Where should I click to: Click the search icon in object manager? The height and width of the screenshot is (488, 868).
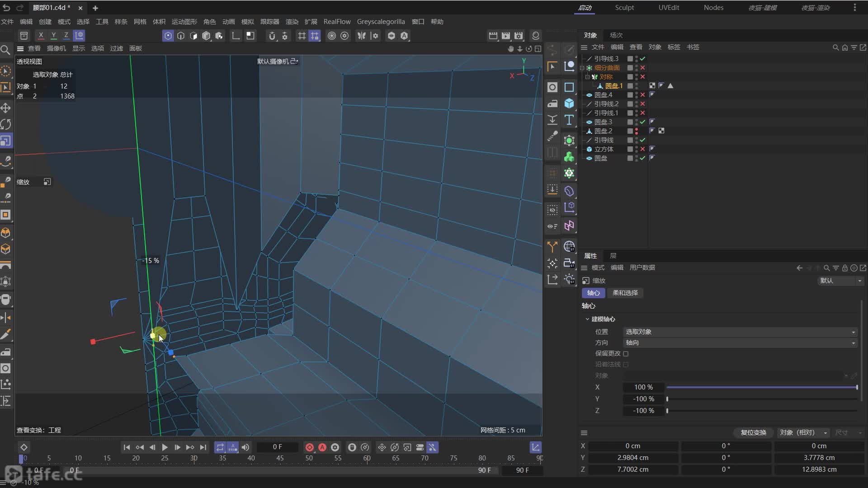pyautogui.click(x=835, y=47)
